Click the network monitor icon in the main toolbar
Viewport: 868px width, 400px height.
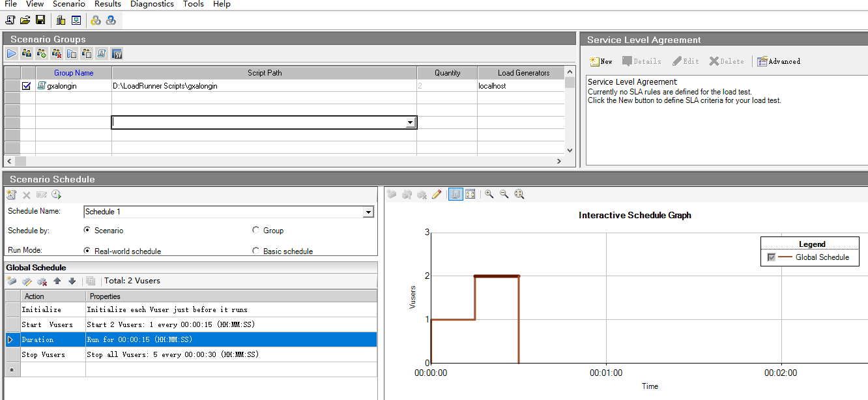pyautogui.click(x=76, y=20)
